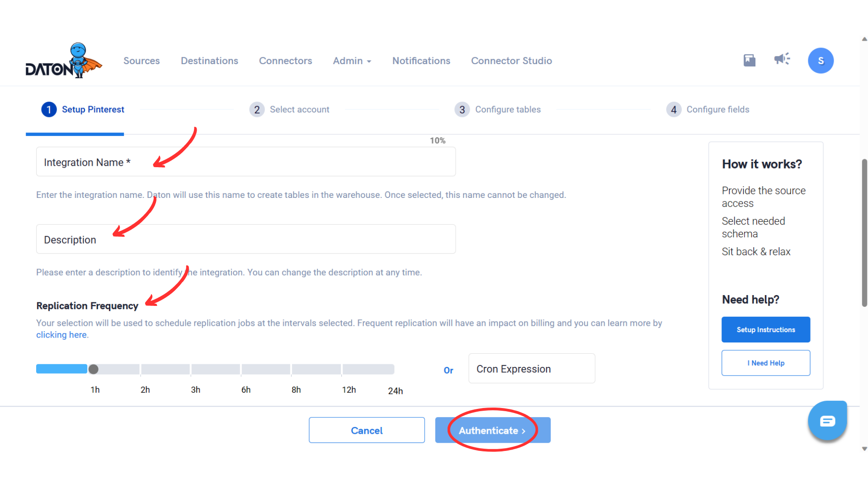868x488 pixels.
Task: Go to Connector Studio page
Action: coord(511,61)
